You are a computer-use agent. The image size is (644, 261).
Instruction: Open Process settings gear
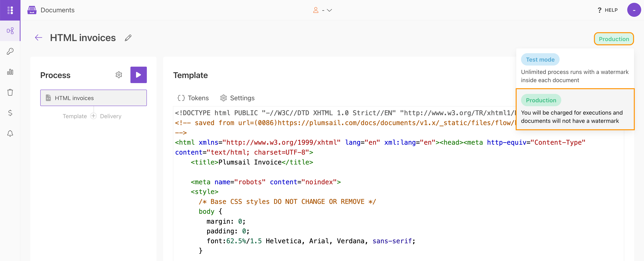tap(119, 75)
